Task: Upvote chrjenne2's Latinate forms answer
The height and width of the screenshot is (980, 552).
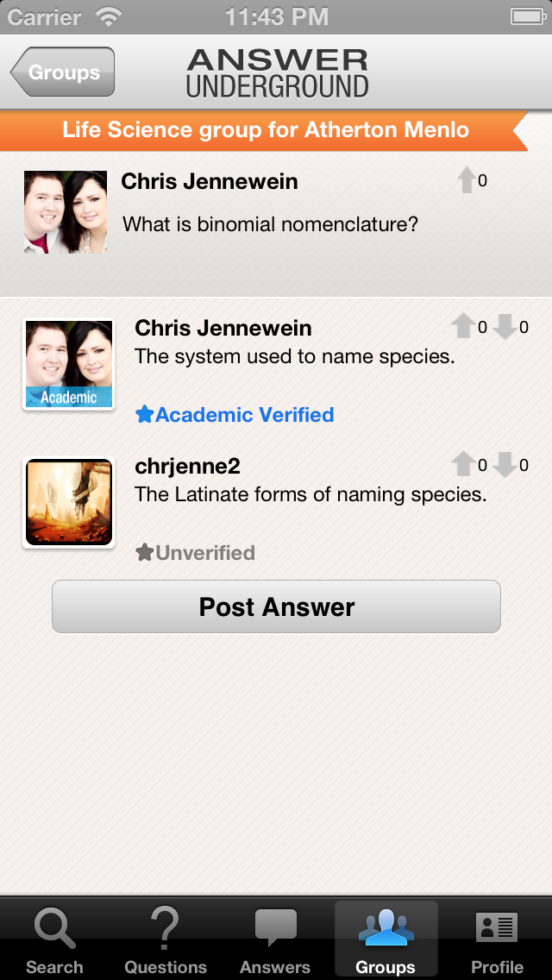Action: point(463,465)
